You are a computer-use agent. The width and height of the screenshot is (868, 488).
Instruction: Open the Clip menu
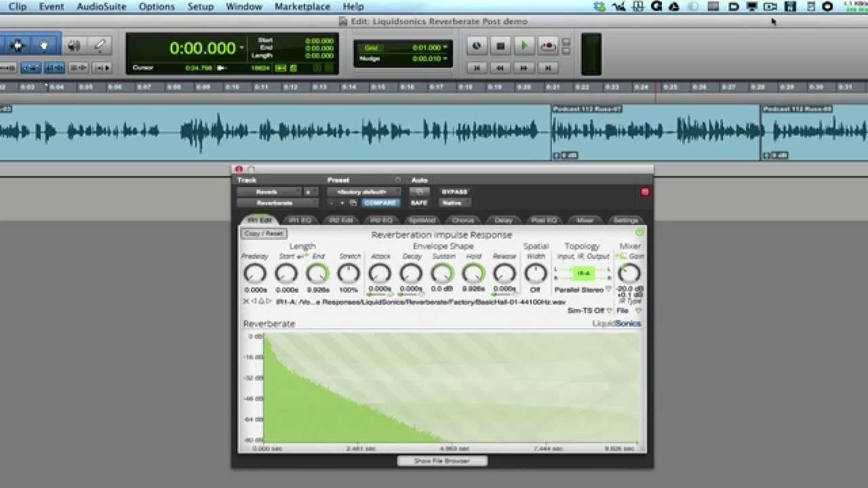(18, 7)
